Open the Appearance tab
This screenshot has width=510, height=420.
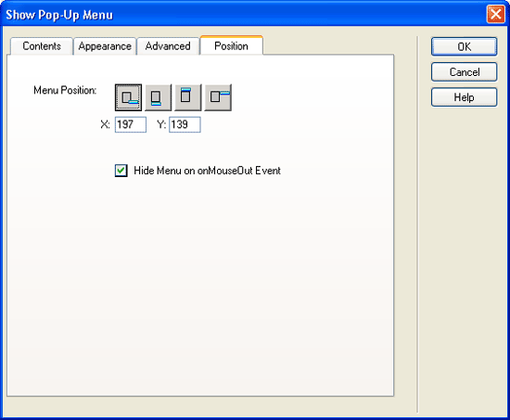pyautogui.click(x=105, y=46)
